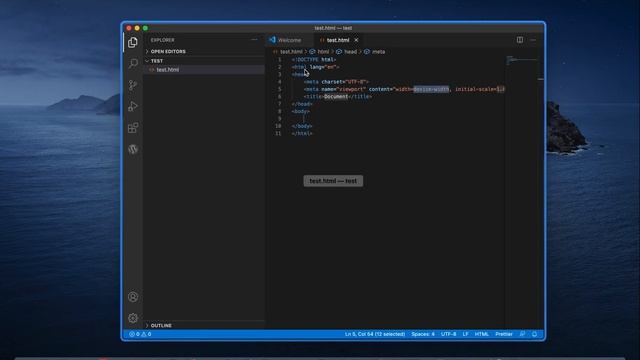The image size is (640, 360).
Task: Open the Search view icon
Action: 133,63
